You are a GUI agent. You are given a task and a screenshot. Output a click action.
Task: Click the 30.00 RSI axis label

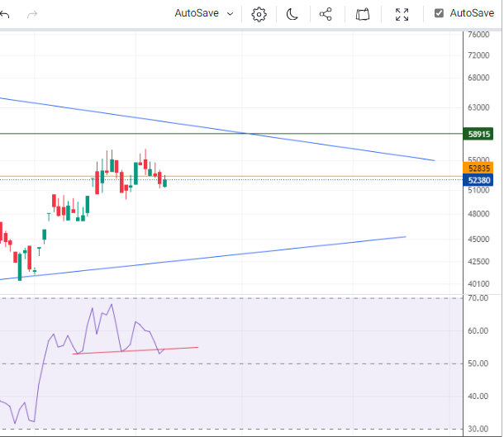coord(478,429)
